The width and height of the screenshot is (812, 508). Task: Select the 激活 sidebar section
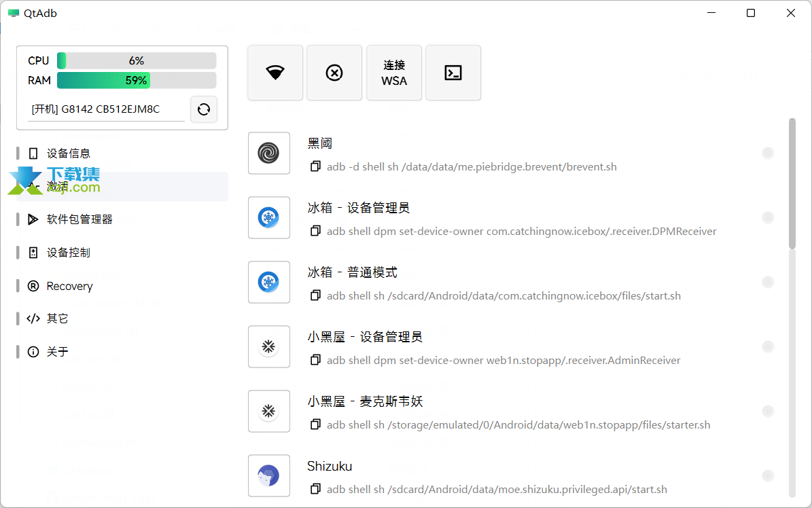[x=122, y=186]
